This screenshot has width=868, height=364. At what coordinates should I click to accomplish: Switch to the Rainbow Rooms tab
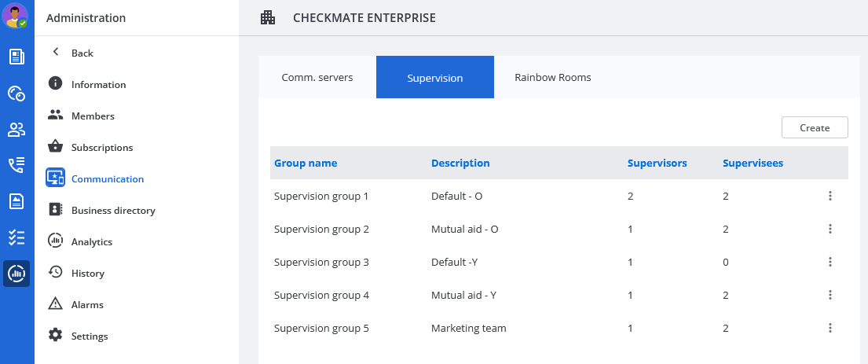[552, 77]
